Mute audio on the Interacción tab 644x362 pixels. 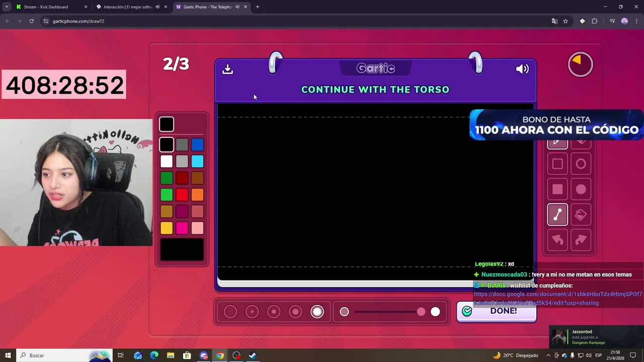(157, 7)
